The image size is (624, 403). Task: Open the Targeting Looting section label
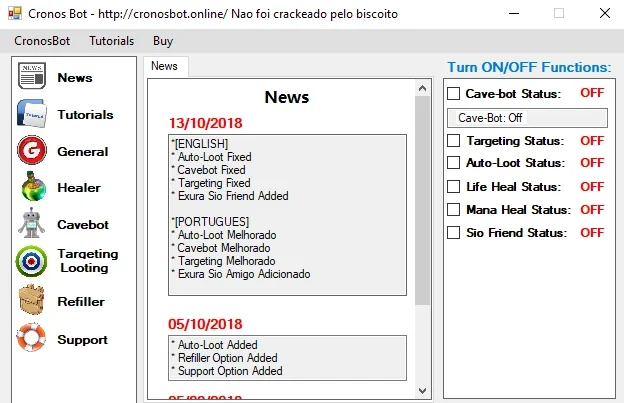88,261
